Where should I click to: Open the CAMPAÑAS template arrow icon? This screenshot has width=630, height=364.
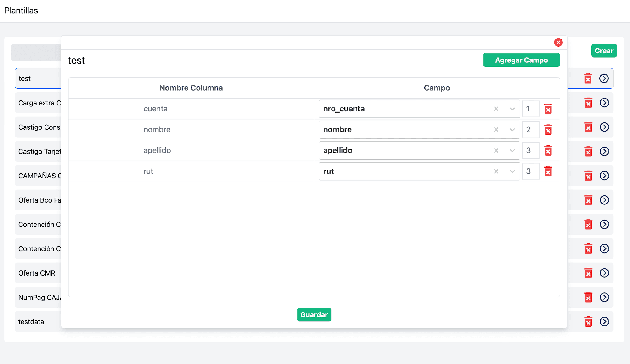(x=604, y=176)
